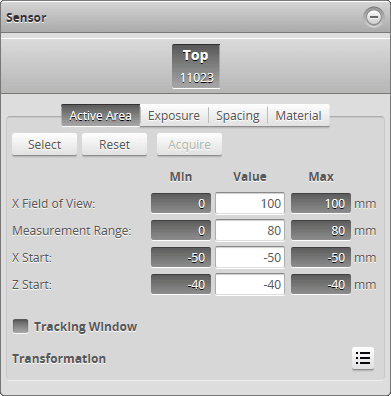Click the X Start Min box

pos(181,257)
